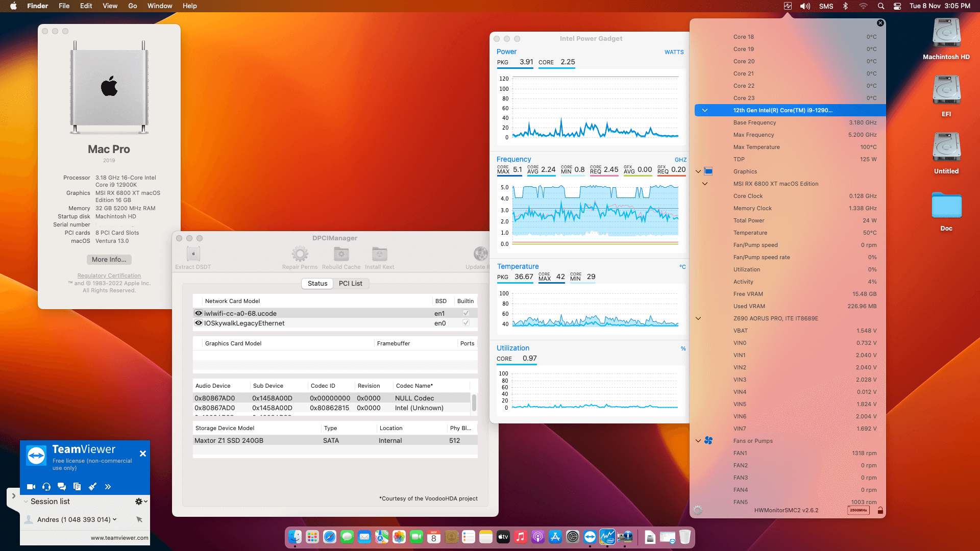Open the TeamViewer chat icon

(62, 487)
